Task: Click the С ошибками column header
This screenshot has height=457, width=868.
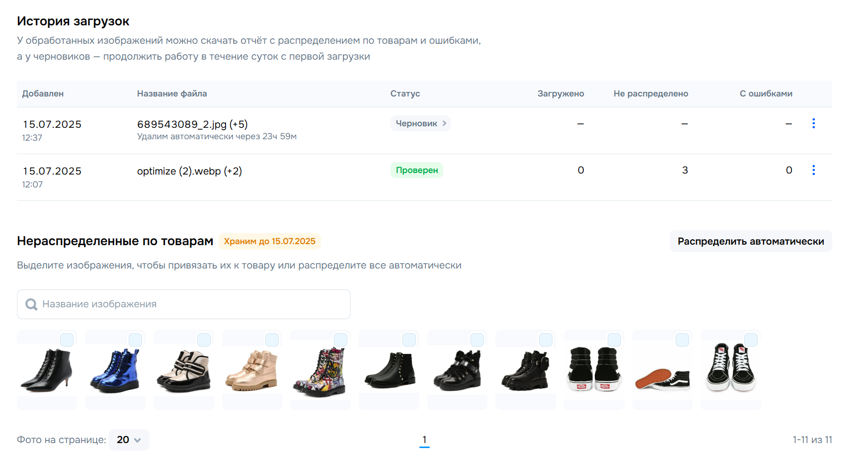Action: [x=766, y=93]
